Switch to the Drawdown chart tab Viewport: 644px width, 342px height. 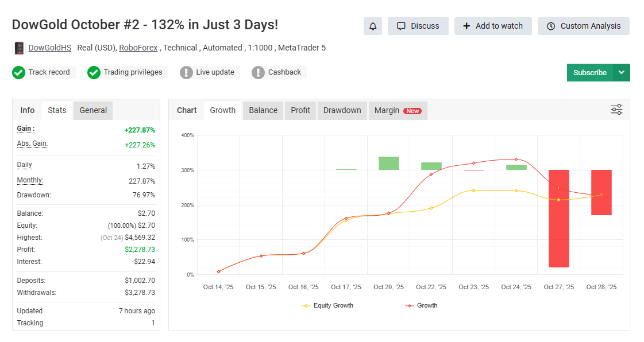(x=342, y=110)
